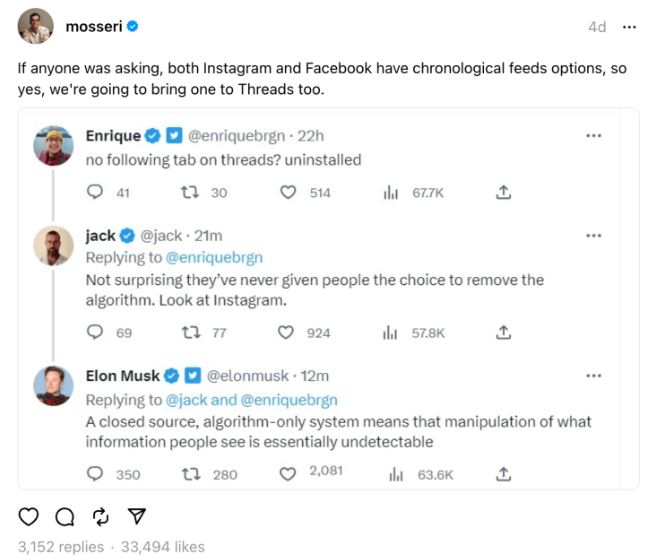Click the mosseri username link
The width and height of the screenshot is (649, 555).
click(93, 27)
